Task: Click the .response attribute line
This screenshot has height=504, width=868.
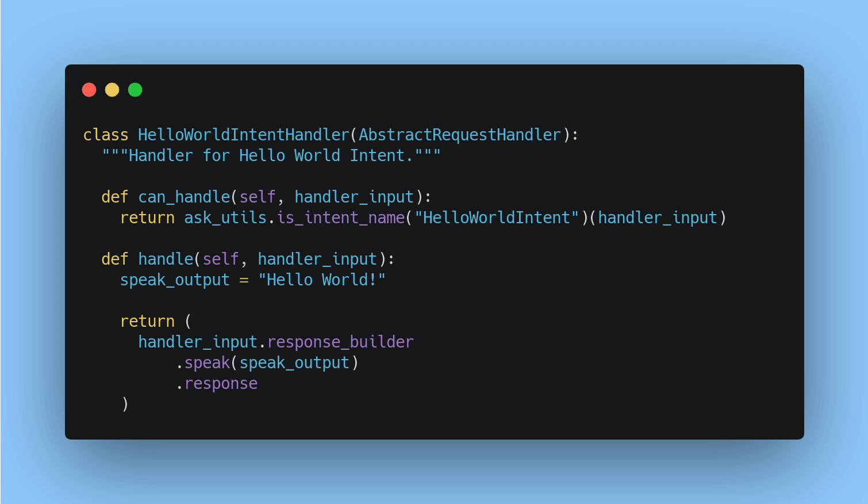Action: click(216, 384)
